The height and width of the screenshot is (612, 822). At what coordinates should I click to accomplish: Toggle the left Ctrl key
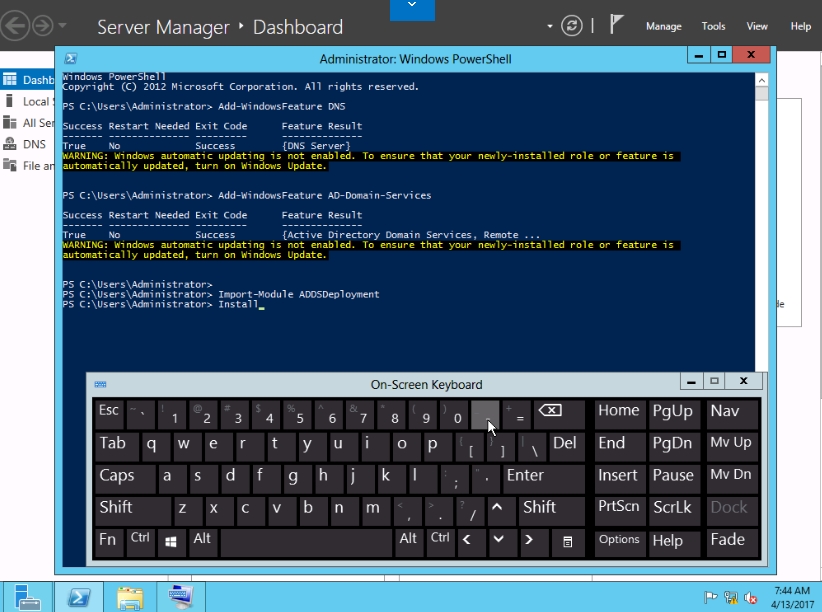coord(140,542)
